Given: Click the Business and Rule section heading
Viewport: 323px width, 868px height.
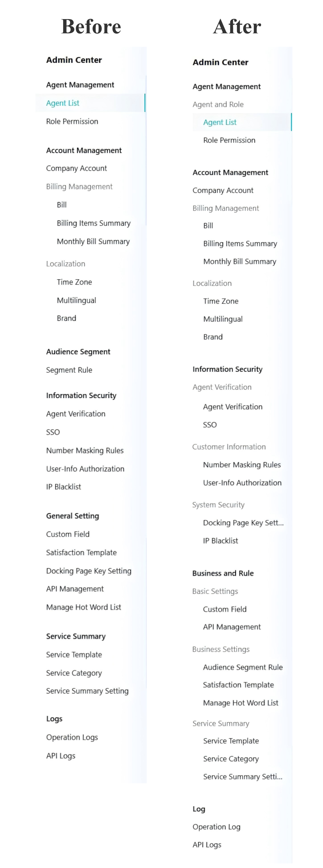Looking at the screenshot, I should [223, 573].
